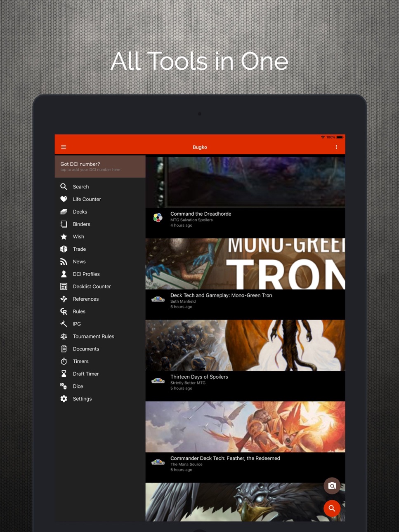Click the "4 hours ago" timestamp

click(x=181, y=225)
